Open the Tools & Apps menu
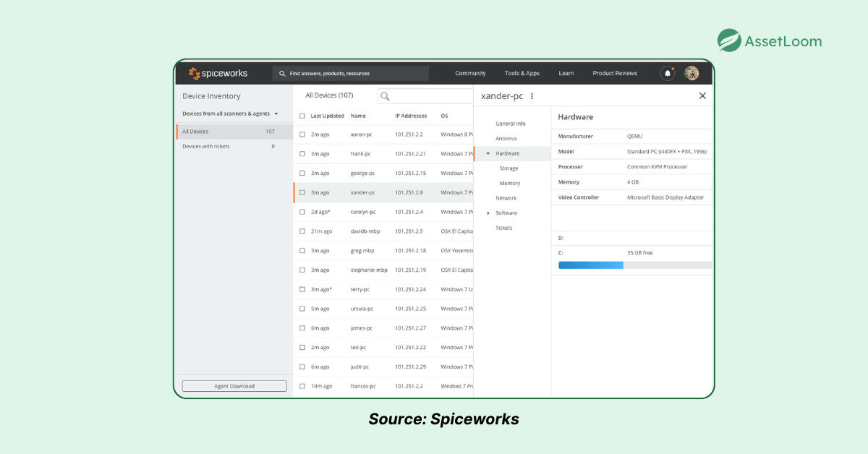868x454 pixels. tap(522, 73)
